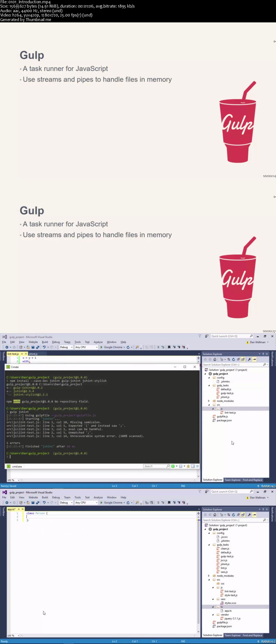Expand the node_modules folder in the Cmder frame tree
The image size is (276, 644).
(209, 401)
